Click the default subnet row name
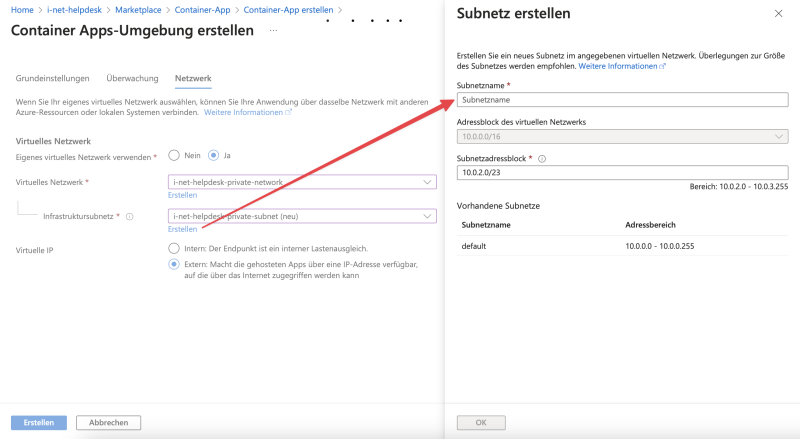The image size is (800, 439). pyautogui.click(x=474, y=246)
